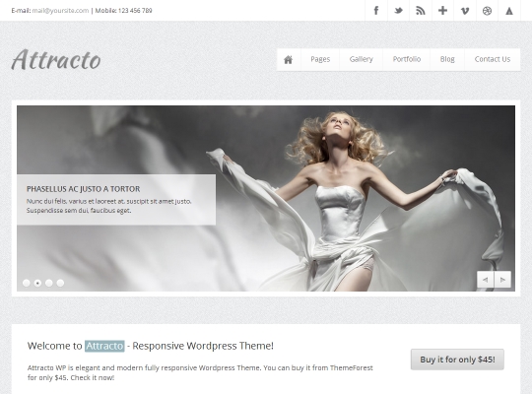This screenshot has height=394, width=532.
Task: Click the mail@yoursite.com email link
Action: click(60, 11)
